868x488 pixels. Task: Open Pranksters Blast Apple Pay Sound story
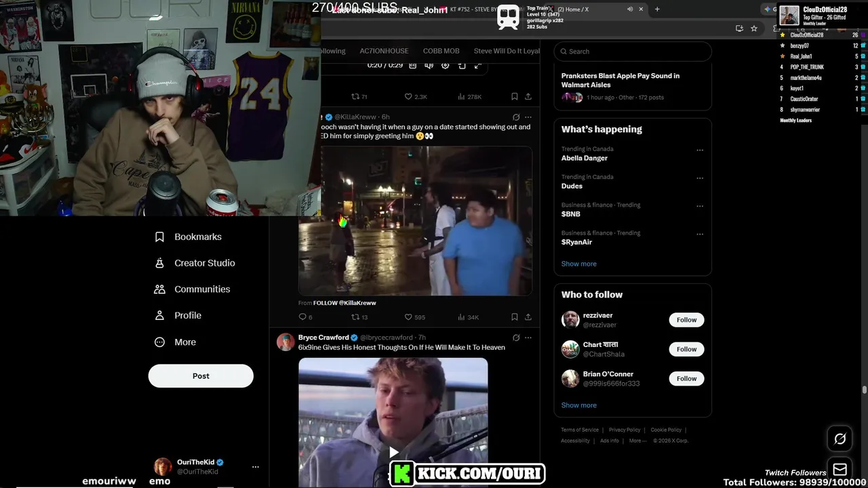(x=633, y=86)
